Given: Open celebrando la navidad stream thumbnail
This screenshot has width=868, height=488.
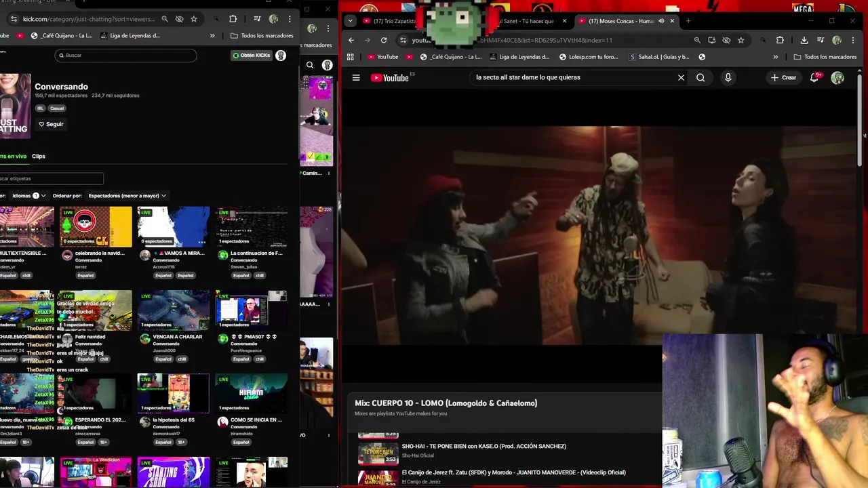Looking at the screenshot, I should pyautogui.click(x=96, y=227).
